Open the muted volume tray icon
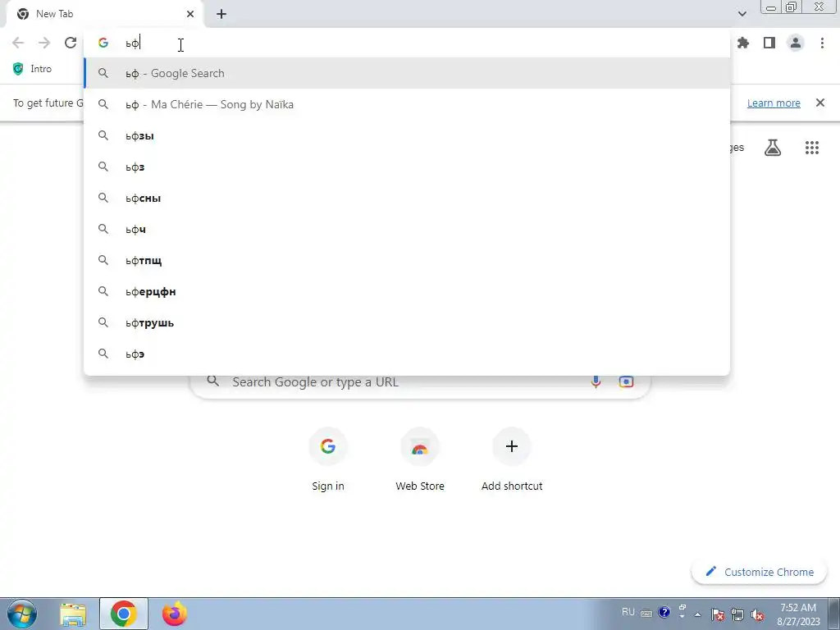 [x=757, y=614]
